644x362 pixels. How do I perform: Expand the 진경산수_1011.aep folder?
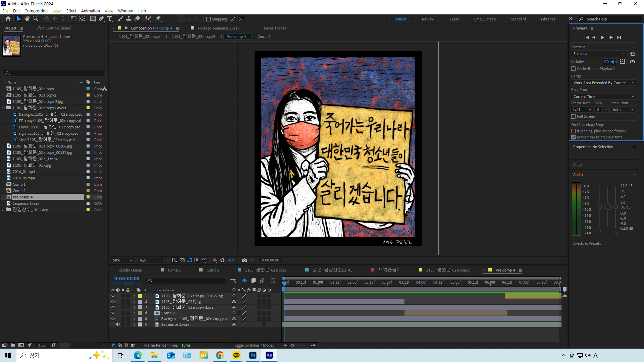coord(3,210)
